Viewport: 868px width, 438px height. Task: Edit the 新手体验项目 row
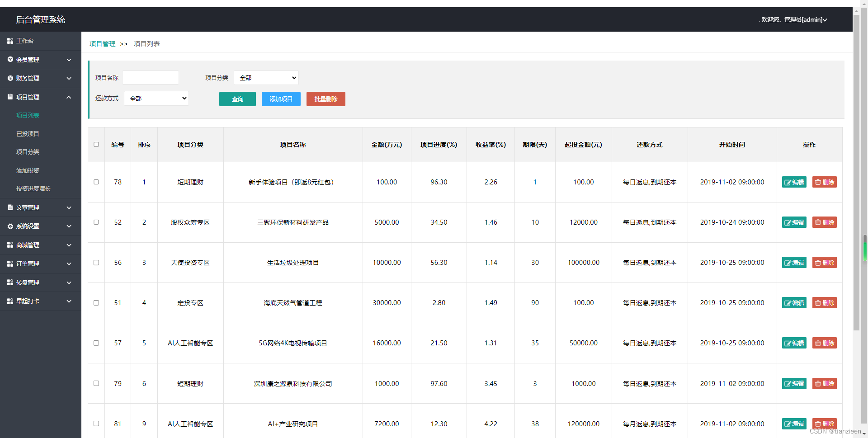[x=794, y=182]
